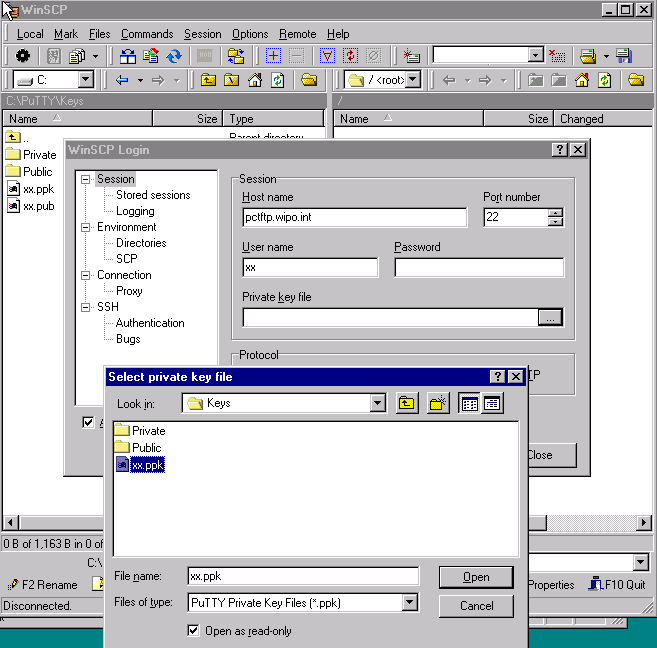Open the Files of type dropdown
The width and height of the screenshot is (657, 648).
(x=409, y=603)
